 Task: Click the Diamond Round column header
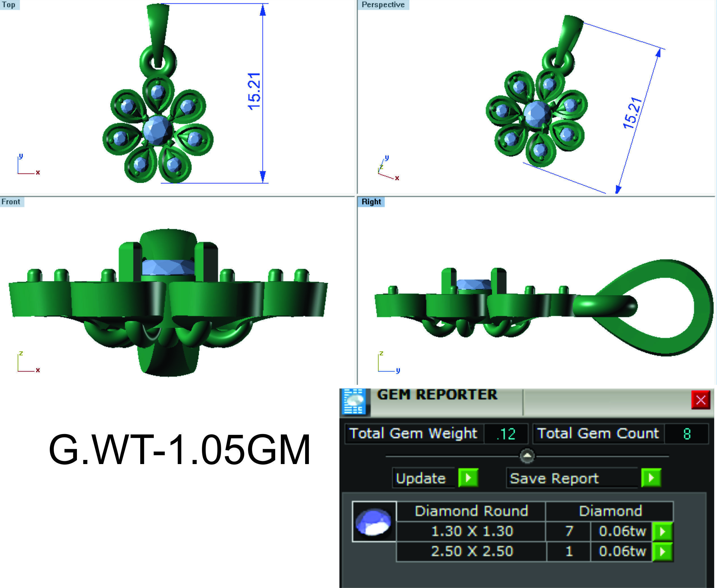click(x=471, y=511)
